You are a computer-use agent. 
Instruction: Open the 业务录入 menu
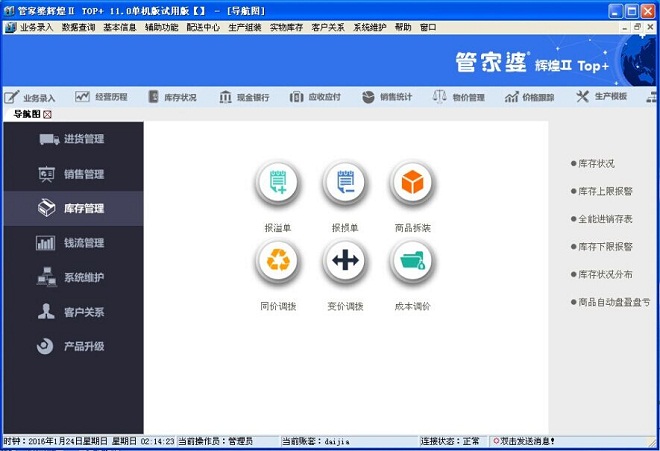click(36, 27)
